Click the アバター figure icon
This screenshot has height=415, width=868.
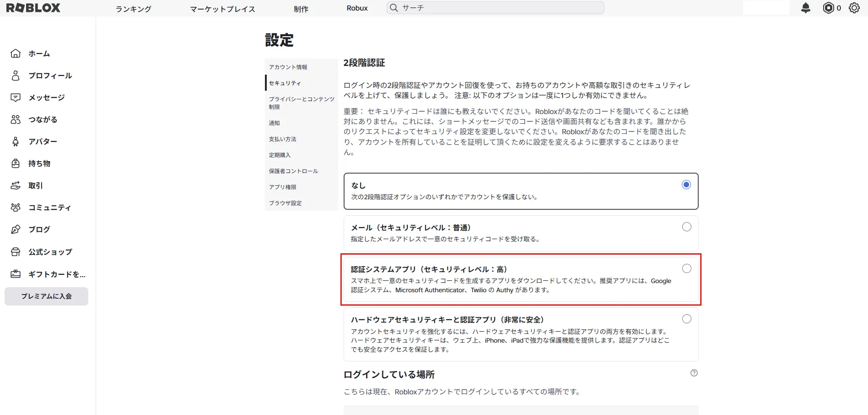(16, 142)
